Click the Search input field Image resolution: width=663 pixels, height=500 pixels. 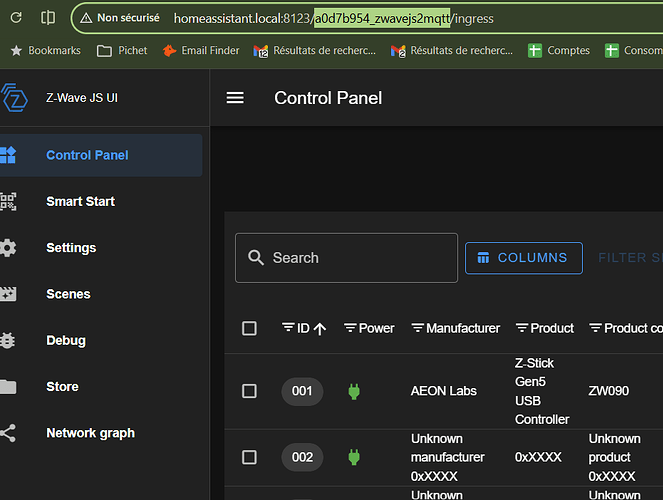pos(357,258)
